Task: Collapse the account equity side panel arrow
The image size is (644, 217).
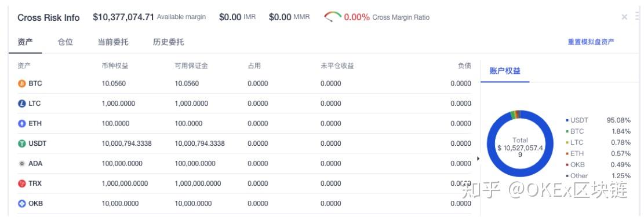Action: point(478,159)
